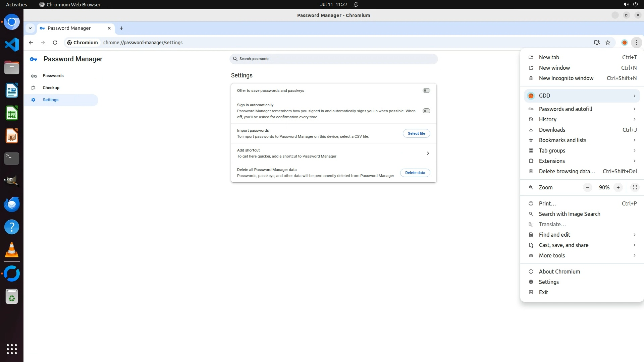
Task: Click the back navigation arrow
Action: [x=31, y=43]
